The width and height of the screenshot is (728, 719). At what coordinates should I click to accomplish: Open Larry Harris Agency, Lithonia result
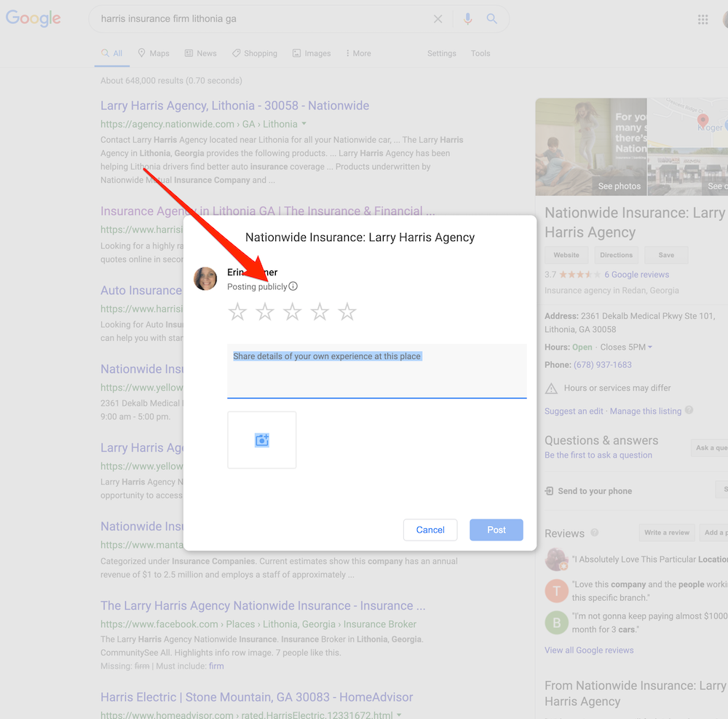click(235, 106)
